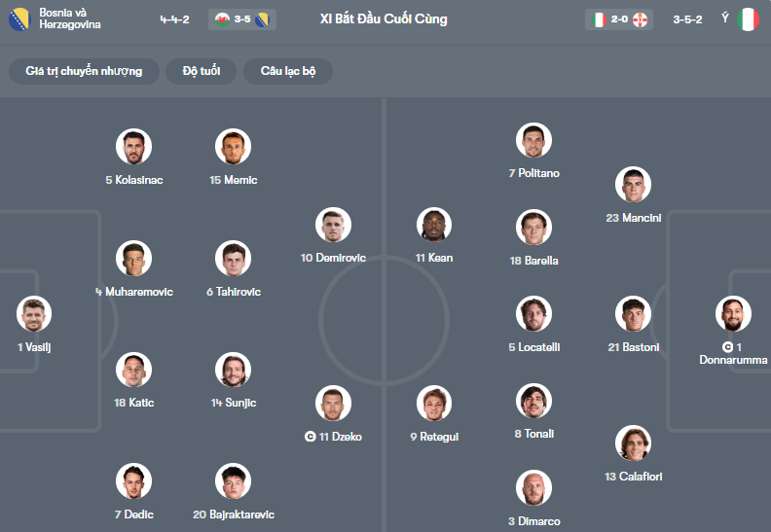Click the Italy flag icon
The width and height of the screenshot is (771, 532).
pos(748,19)
